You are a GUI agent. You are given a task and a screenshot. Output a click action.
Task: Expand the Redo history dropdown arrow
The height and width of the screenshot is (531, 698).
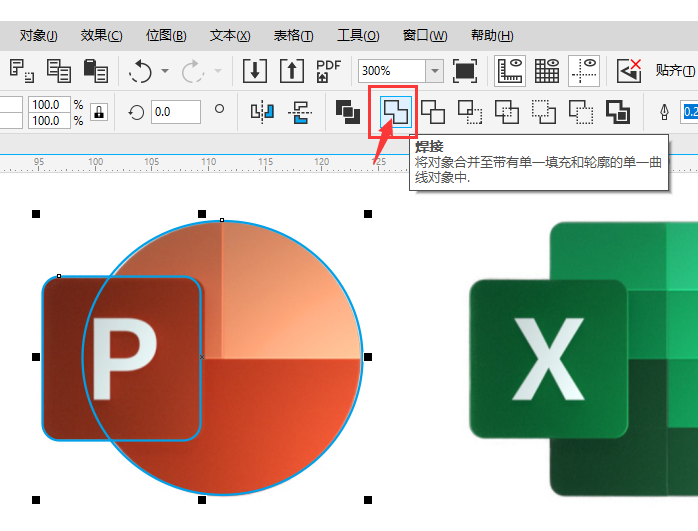point(218,71)
